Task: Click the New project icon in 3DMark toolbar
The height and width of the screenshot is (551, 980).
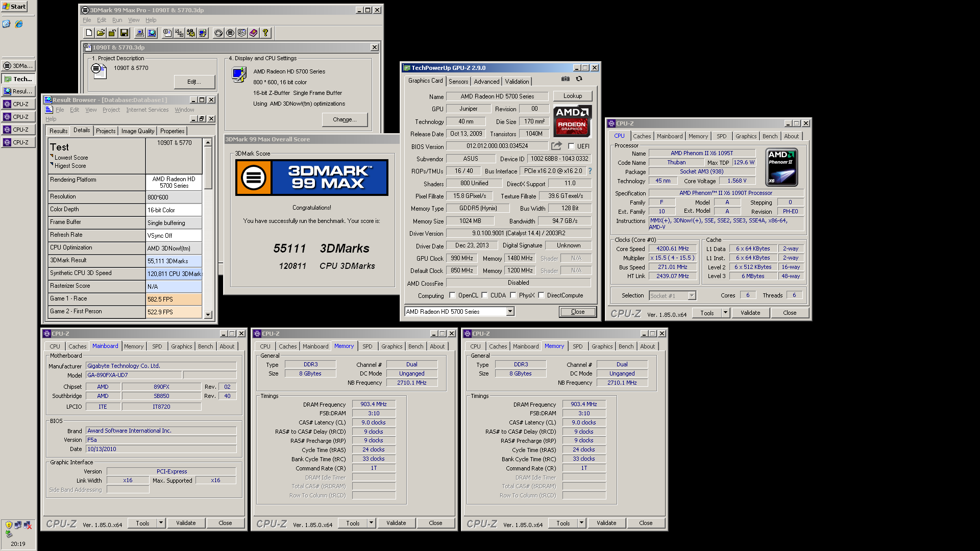Action: [89, 33]
